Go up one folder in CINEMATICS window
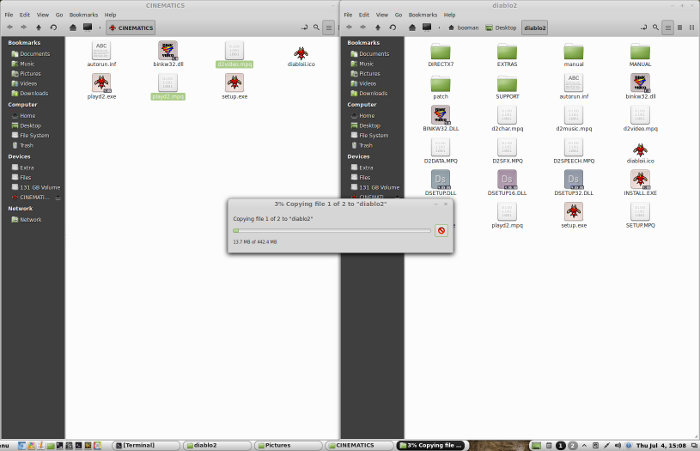Image resolution: width=700 pixels, height=451 pixels. click(39, 28)
